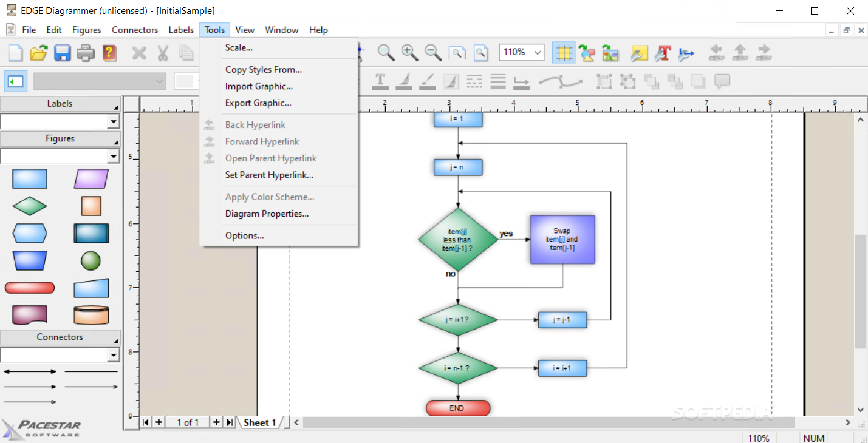
Task: Save the diagram with the floppy disk icon
Action: click(x=62, y=53)
